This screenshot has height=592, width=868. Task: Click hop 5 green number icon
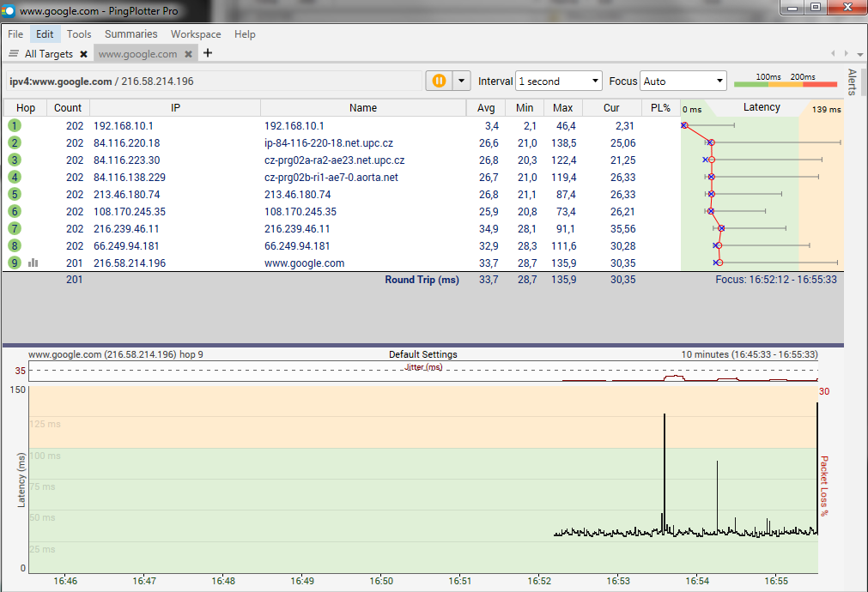click(15, 194)
